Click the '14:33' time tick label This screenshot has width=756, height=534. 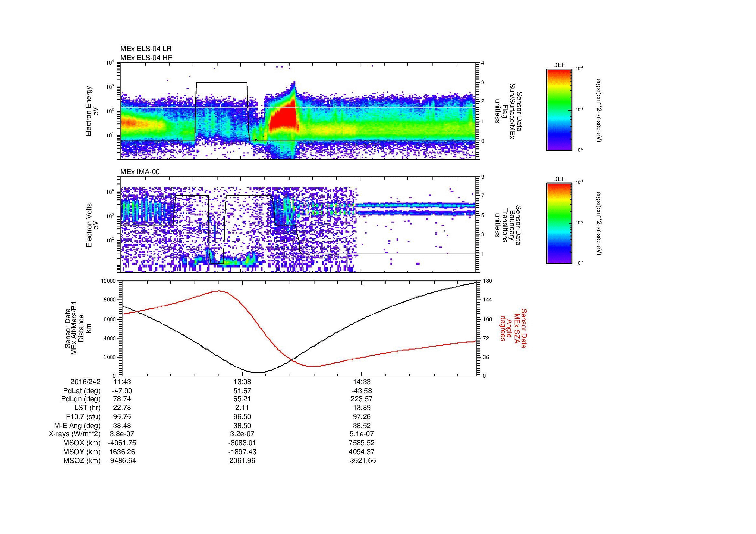click(x=362, y=382)
